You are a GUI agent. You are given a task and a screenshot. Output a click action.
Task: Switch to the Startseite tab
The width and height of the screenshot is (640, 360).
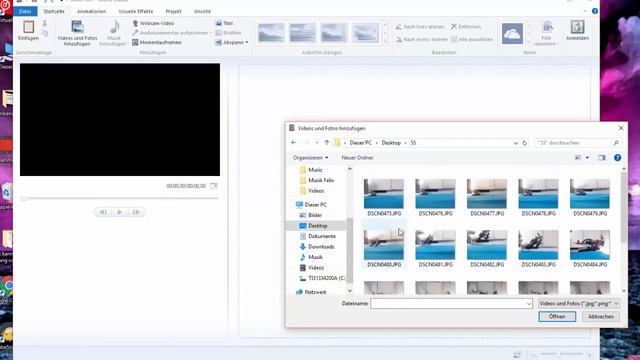[x=54, y=11]
